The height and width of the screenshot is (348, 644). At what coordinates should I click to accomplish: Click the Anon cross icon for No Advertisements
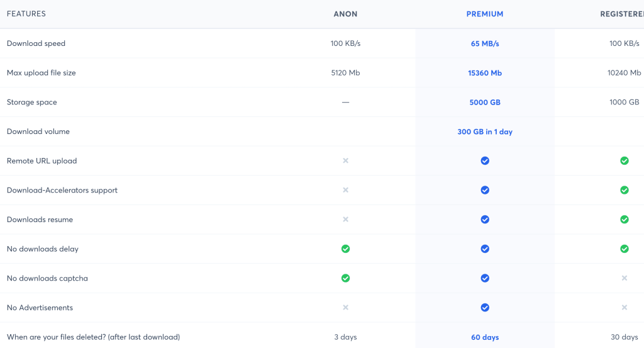(345, 307)
